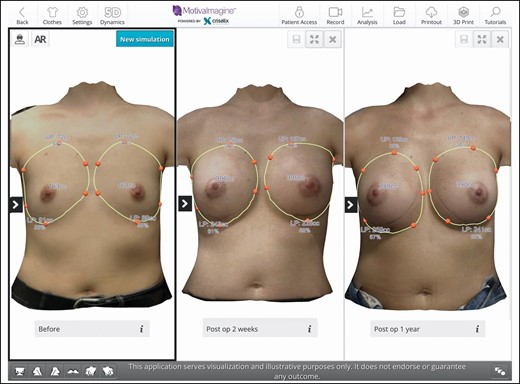Close the Post op 1 year panel
This screenshot has width=520, height=384.
pos(500,40)
